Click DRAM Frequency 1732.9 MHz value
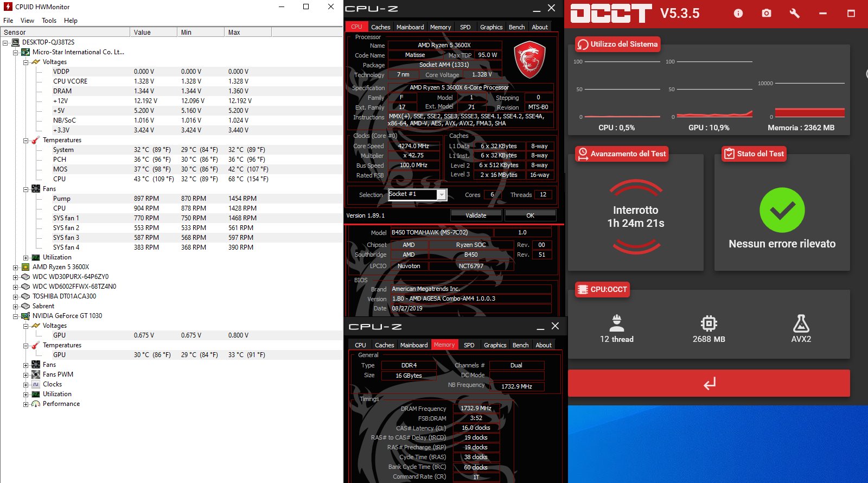The width and height of the screenshot is (868, 483). click(x=476, y=408)
